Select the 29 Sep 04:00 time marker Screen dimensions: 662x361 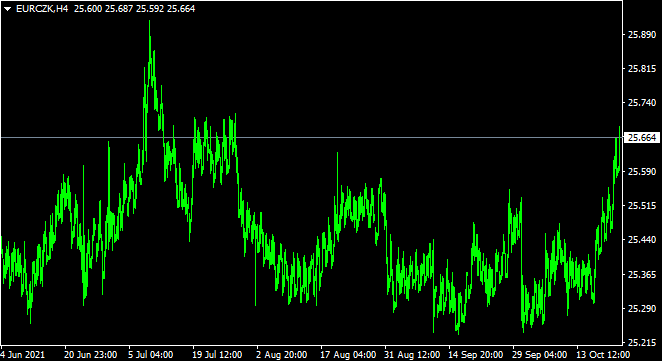(x=540, y=354)
